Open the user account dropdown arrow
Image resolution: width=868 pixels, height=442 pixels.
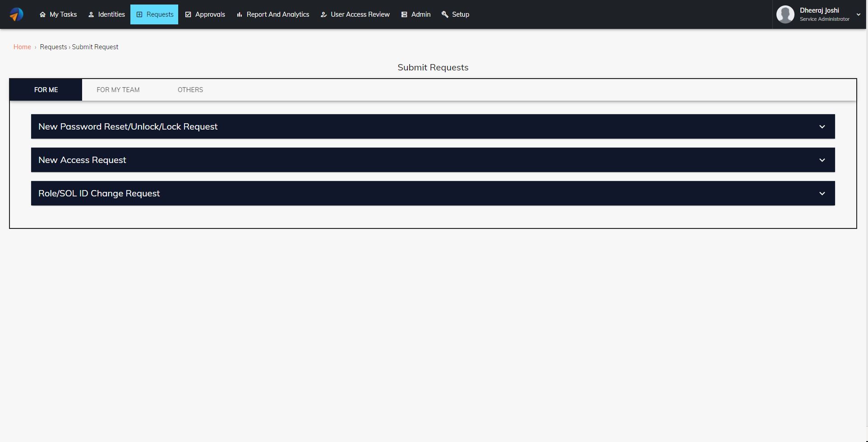[x=858, y=14]
